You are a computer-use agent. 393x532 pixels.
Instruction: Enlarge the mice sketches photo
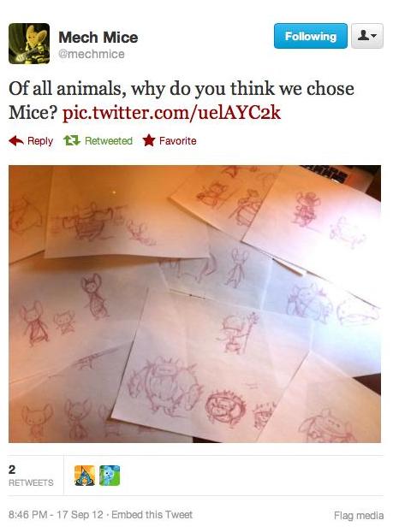(194, 304)
